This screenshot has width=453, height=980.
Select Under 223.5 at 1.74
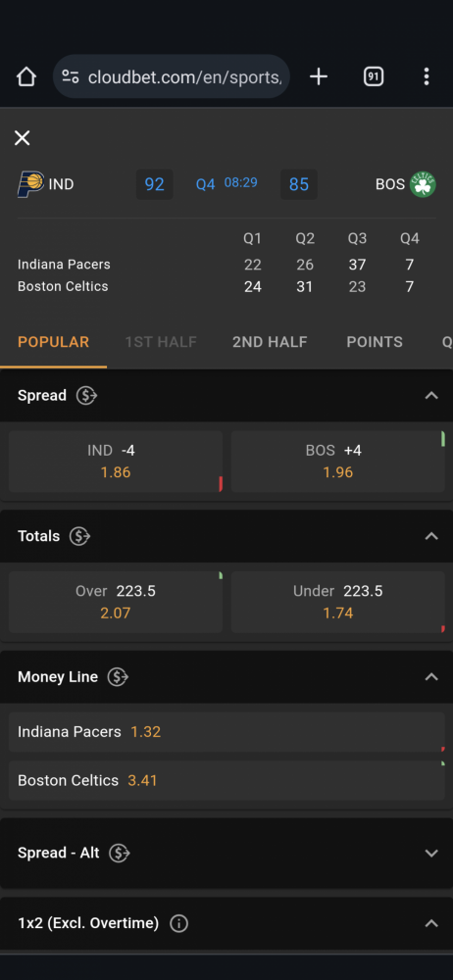click(x=338, y=603)
